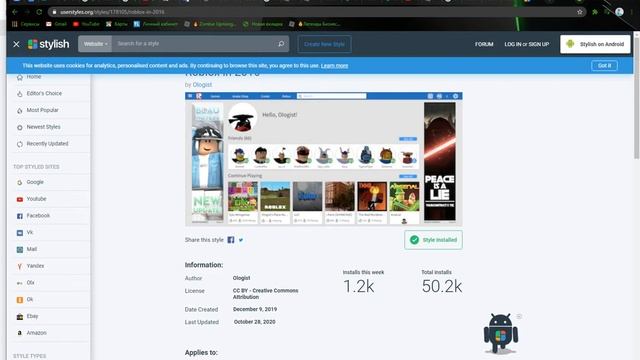Click the Roblox style preview image
Viewport: 640px width, 360px height.
[x=324, y=159]
